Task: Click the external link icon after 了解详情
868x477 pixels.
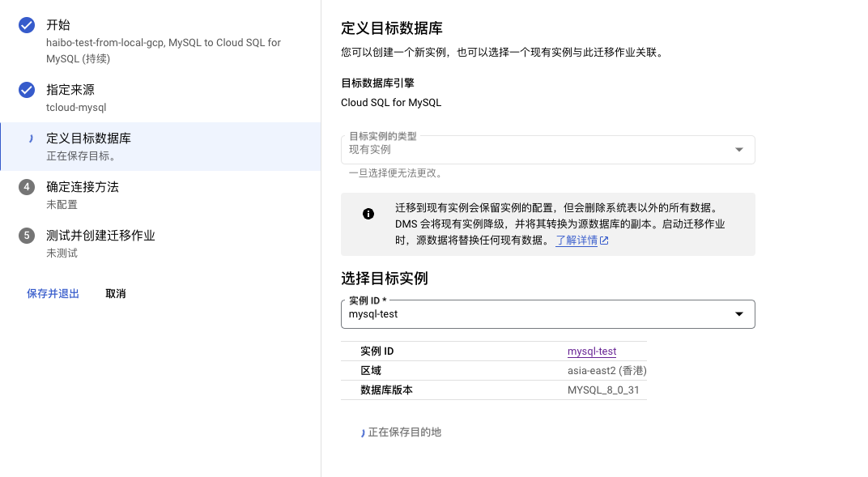Action: (x=605, y=241)
